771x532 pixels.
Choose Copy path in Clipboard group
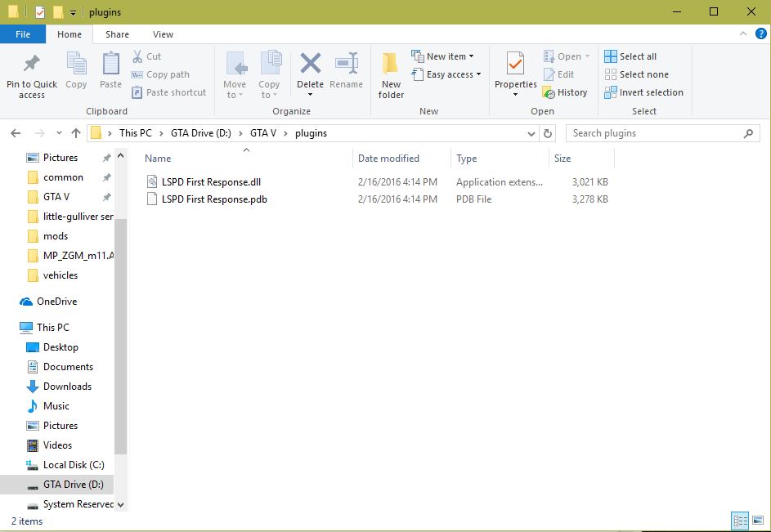(160, 74)
